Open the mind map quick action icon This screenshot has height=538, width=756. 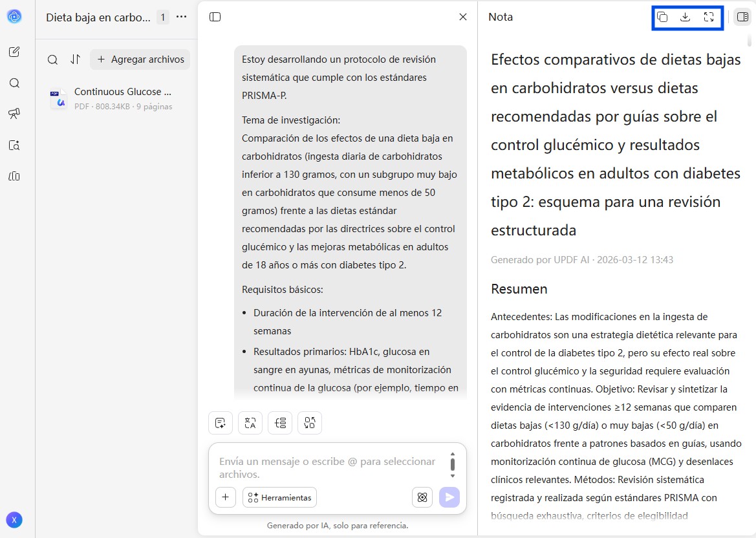[x=280, y=422]
